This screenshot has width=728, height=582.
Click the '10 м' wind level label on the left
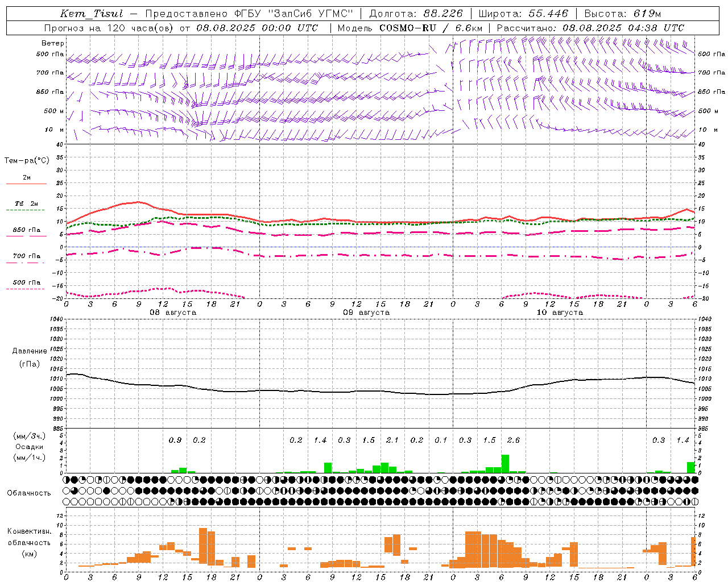click(53, 130)
